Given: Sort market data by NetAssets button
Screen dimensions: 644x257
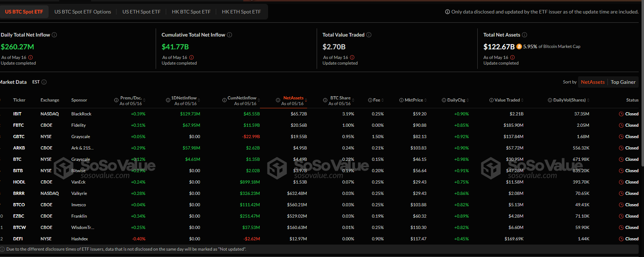Looking at the screenshot, I should click(593, 82).
